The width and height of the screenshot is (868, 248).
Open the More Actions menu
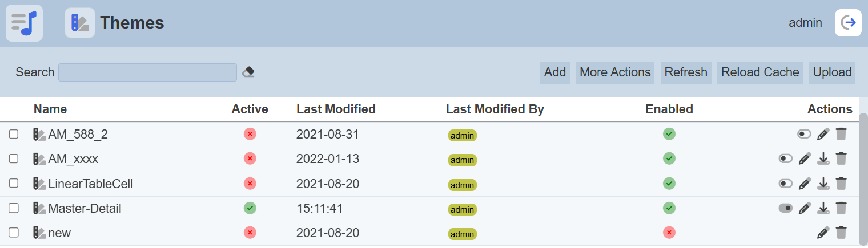click(615, 72)
